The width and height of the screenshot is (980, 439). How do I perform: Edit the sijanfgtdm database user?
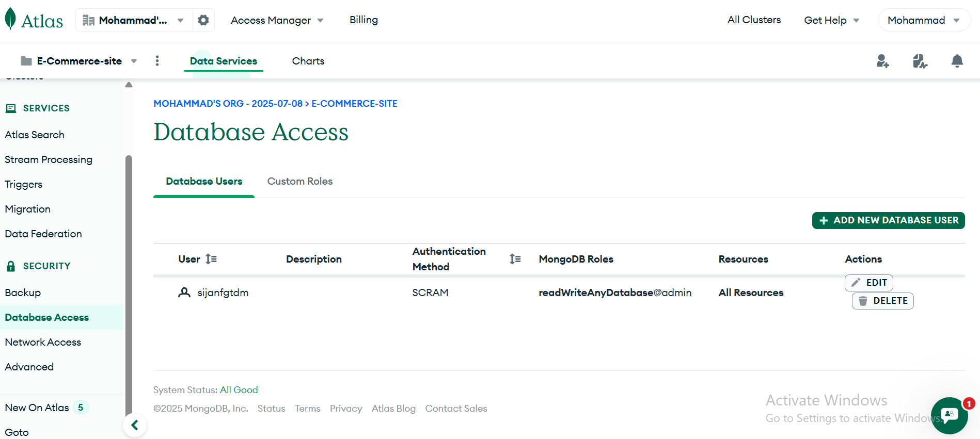coord(869,283)
